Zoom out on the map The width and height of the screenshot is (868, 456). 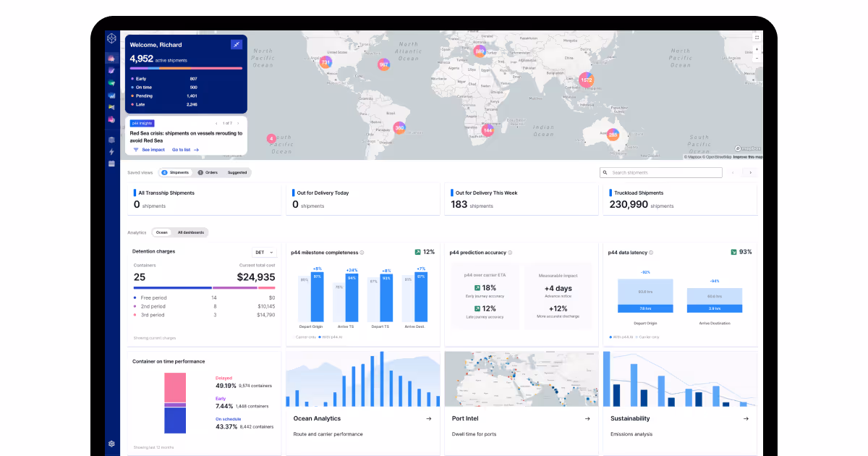pyautogui.click(x=757, y=57)
